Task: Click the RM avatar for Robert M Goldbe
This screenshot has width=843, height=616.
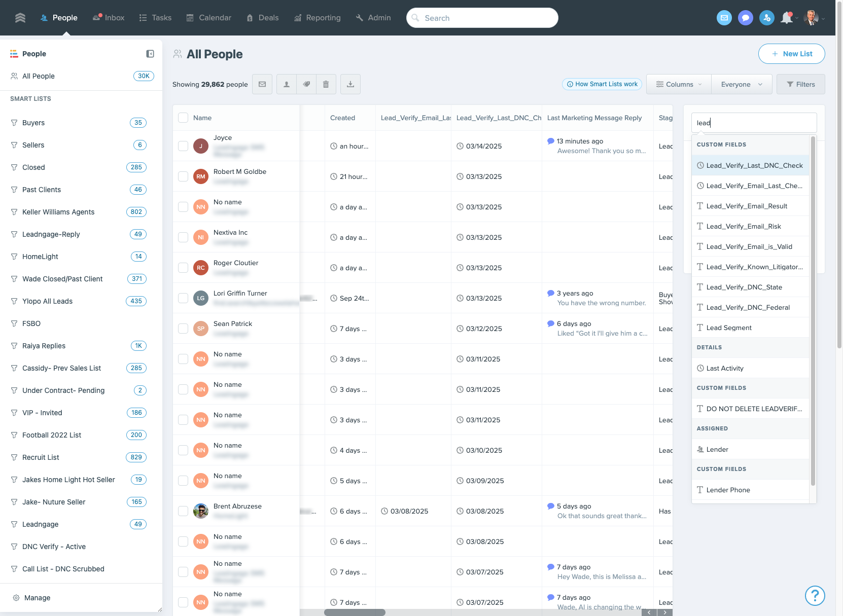Action: click(201, 176)
